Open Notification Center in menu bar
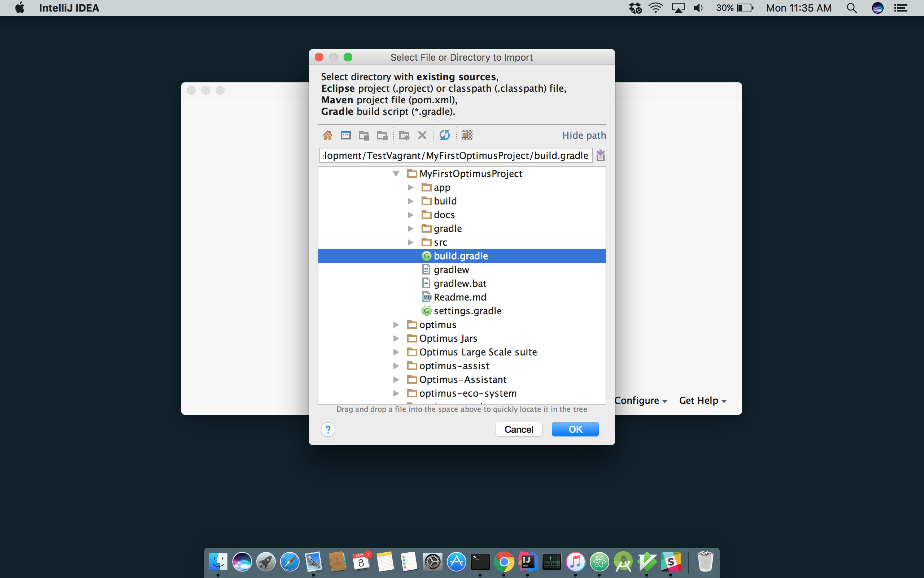924x578 pixels. pyautogui.click(x=901, y=8)
